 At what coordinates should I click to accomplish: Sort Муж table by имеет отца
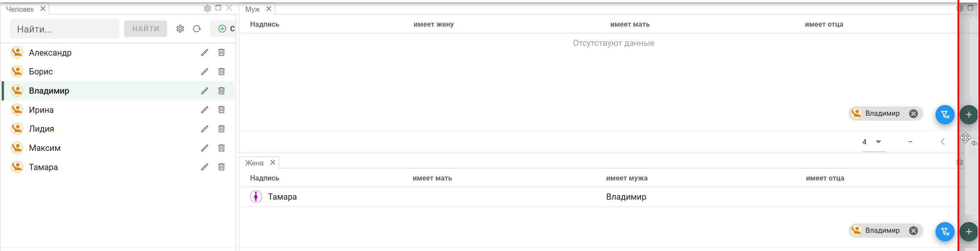point(824,24)
